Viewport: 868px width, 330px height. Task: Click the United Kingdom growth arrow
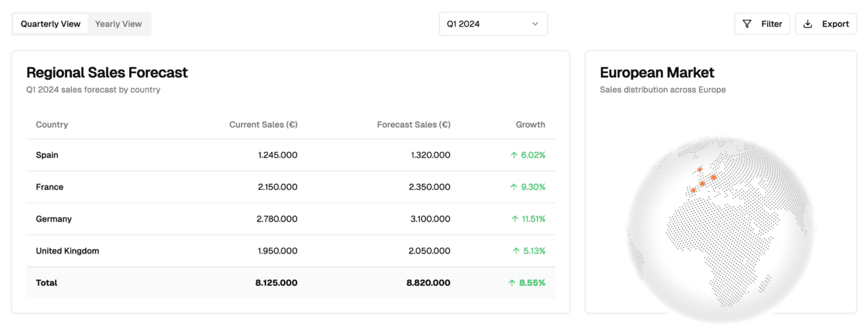click(x=516, y=251)
